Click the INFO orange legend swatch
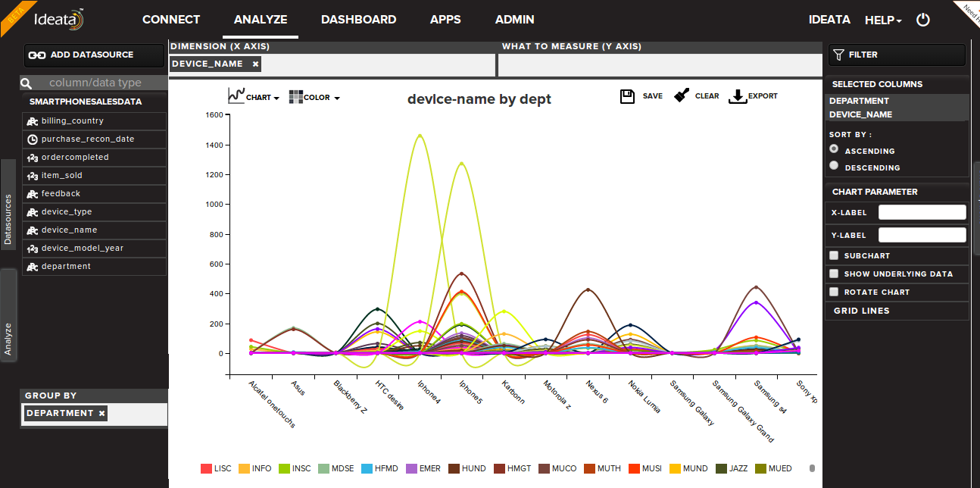The image size is (980, 488). [244, 468]
